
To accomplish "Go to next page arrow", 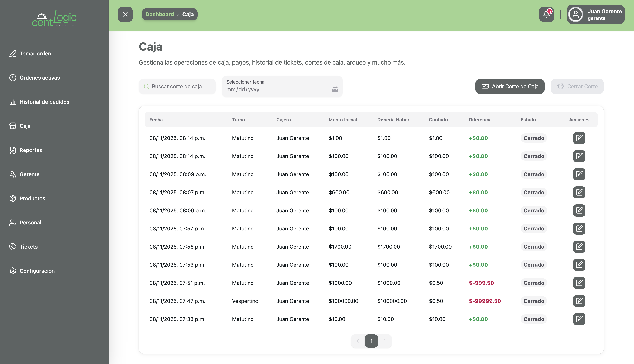I will (385, 341).
